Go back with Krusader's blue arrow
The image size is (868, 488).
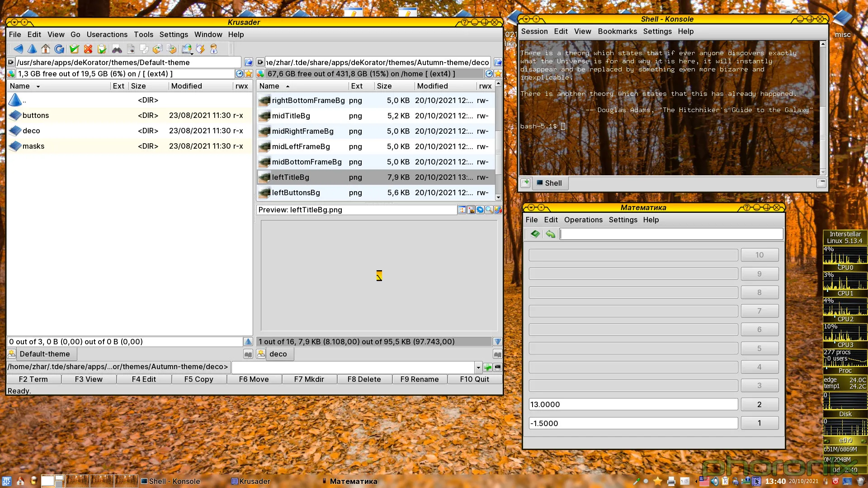[x=19, y=49]
